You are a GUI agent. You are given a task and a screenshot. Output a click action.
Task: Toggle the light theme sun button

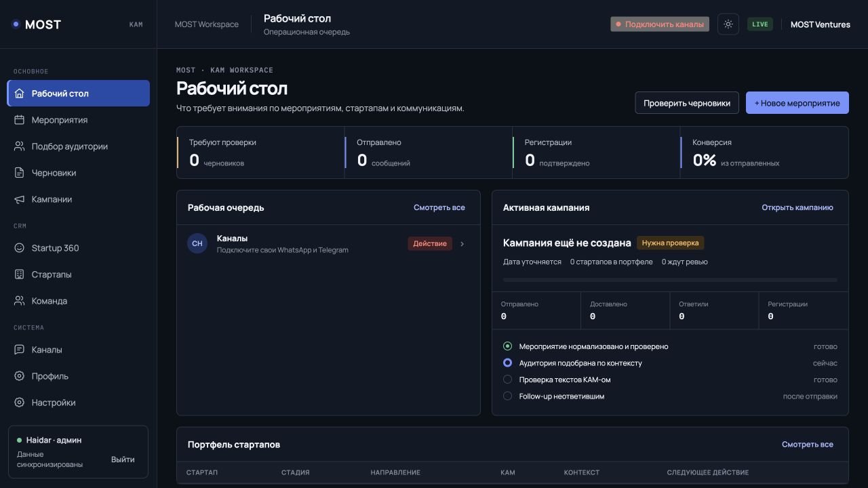(728, 24)
